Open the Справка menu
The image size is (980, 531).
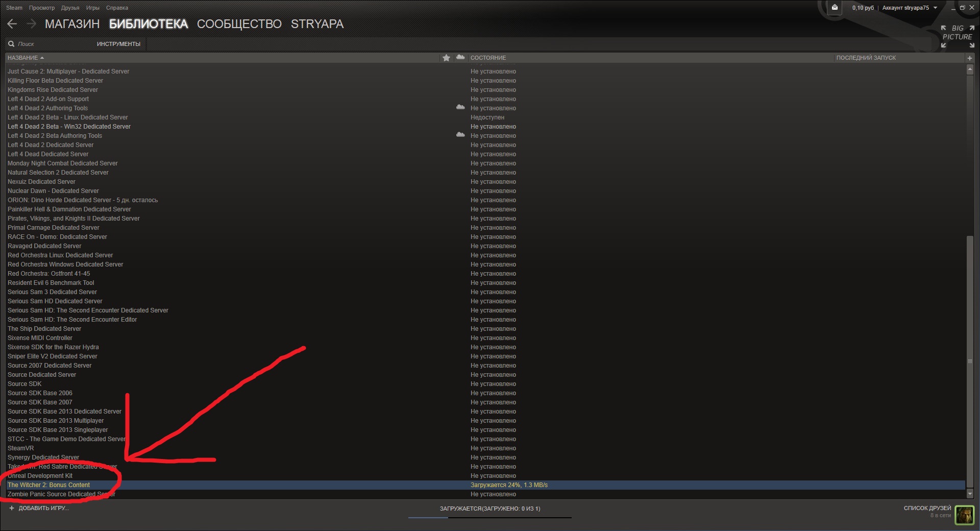click(117, 8)
